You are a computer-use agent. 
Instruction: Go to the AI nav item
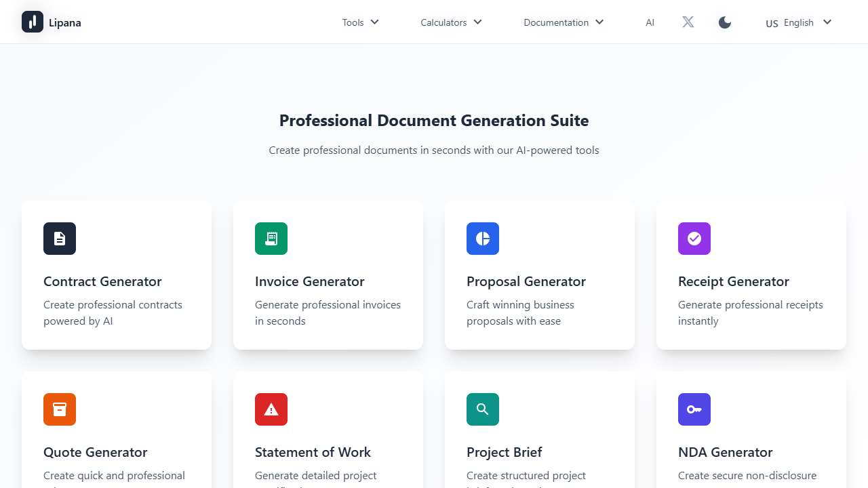650,22
